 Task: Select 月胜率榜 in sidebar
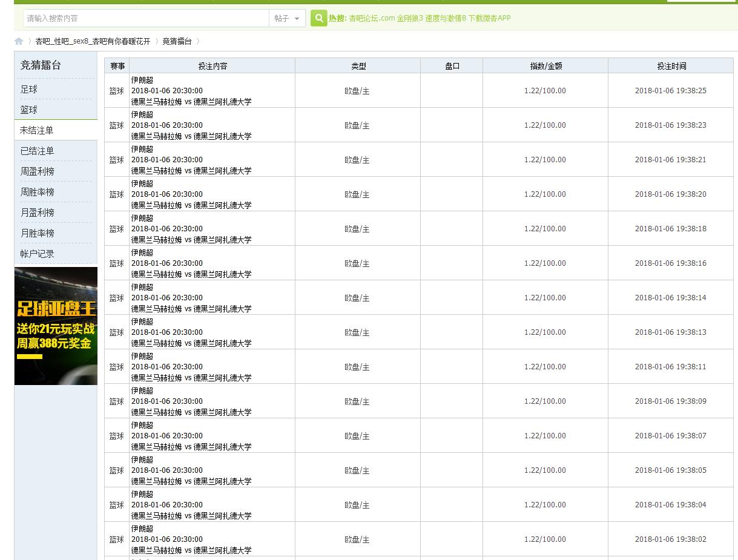(x=37, y=233)
